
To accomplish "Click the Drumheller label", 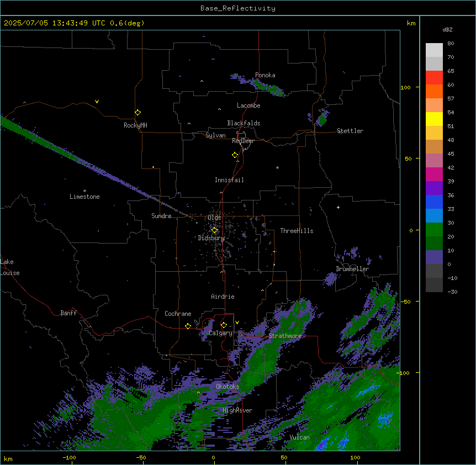I will pyautogui.click(x=352, y=269).
